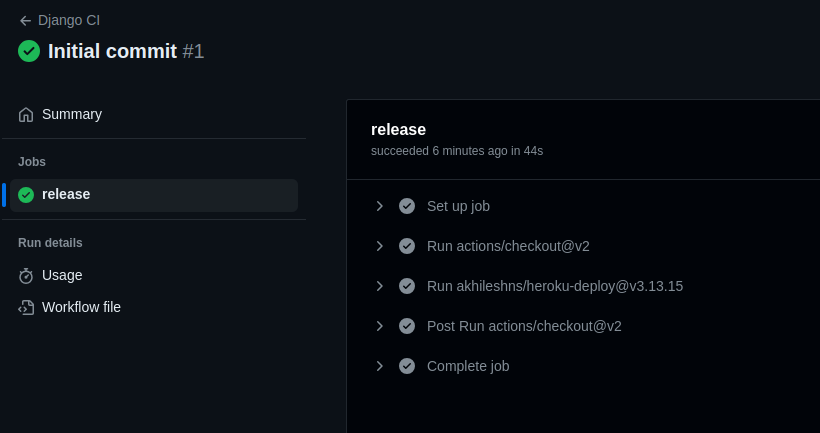Expand the Complete job step chevron

380,366
